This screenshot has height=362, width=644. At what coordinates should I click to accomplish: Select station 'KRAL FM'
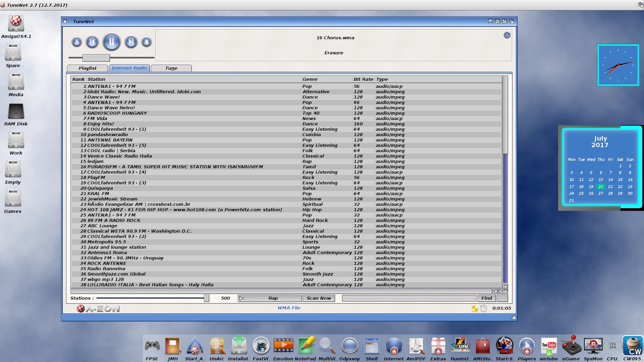point(286,194)
